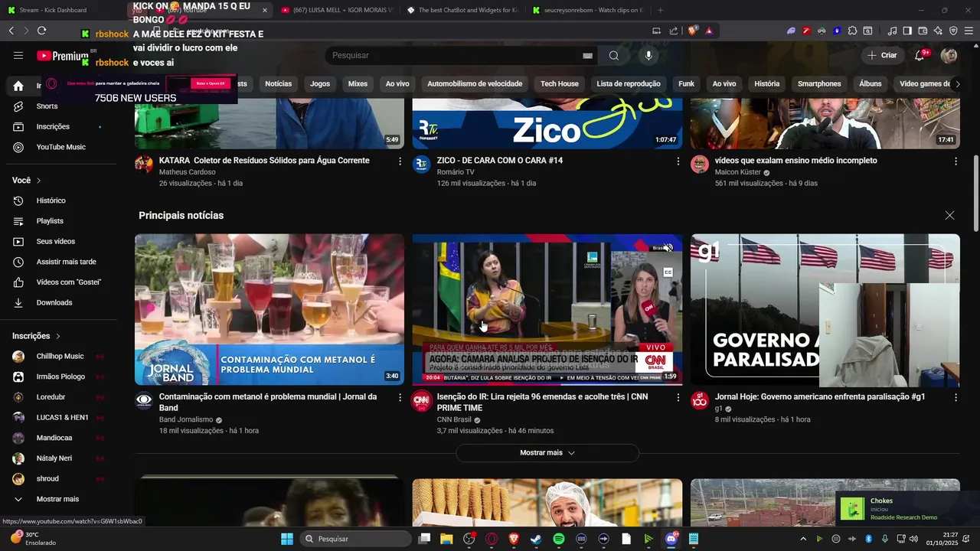Open the Brave Wallet icon
Image resolution: width=980 pixels, height=551 pixels.
(923, 31)
